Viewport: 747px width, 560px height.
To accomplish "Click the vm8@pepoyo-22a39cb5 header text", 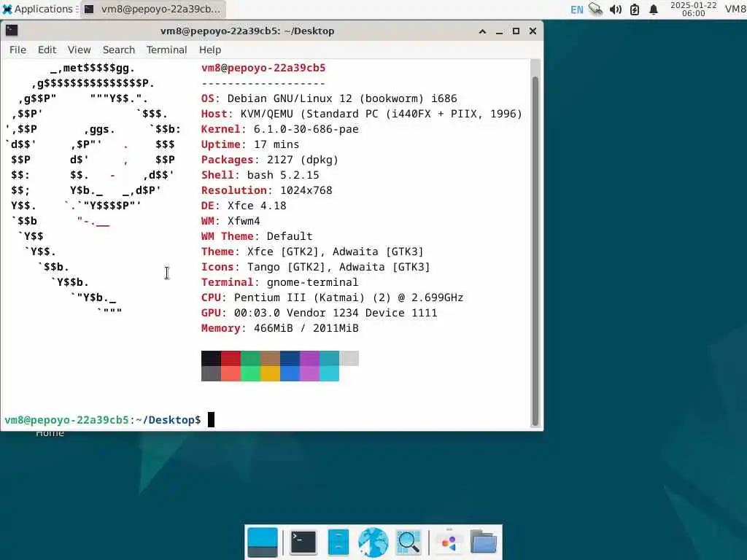I will tap(263, 68).
